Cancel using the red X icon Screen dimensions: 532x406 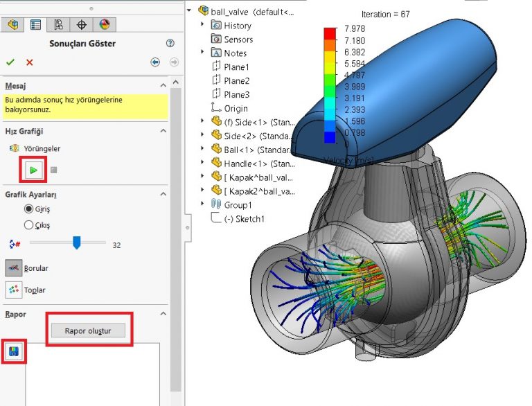click(x=29, y=62)
